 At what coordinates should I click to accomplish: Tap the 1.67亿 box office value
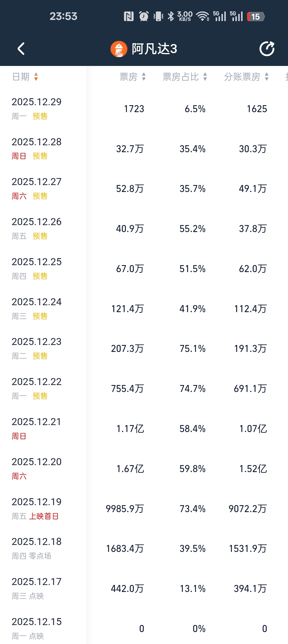[x=130, y=469]
